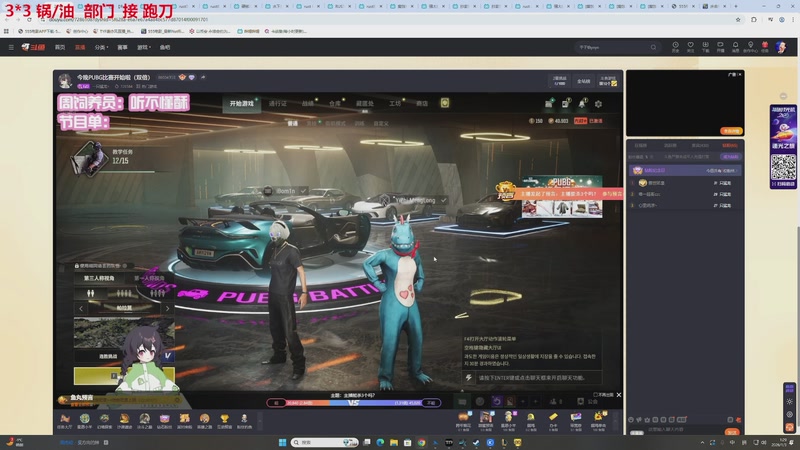
Task: Click the Douyu site logo
Action: pyautogui.click(x=34, y=47)
